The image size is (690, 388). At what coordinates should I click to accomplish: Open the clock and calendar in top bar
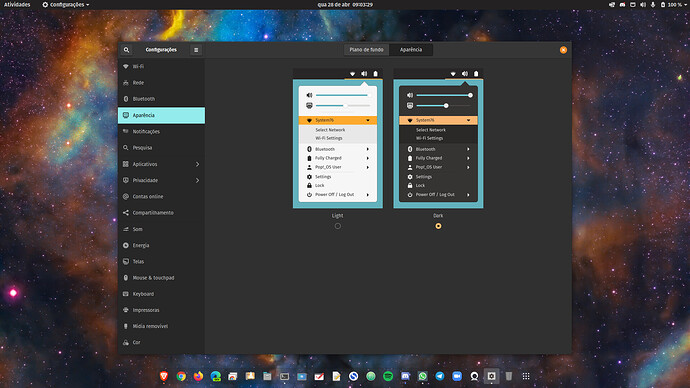(x=345, y=4)
